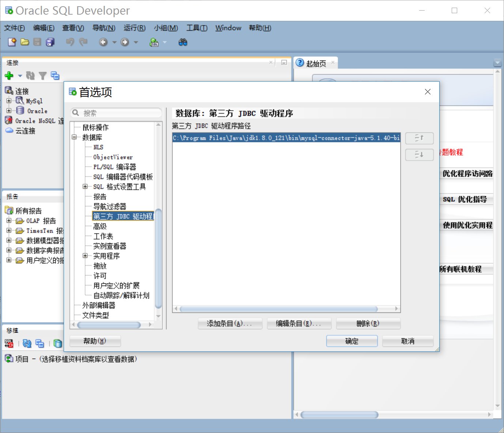Click the 取消 button
Viewport: 504px width, 433px height.
coord(408,341)
